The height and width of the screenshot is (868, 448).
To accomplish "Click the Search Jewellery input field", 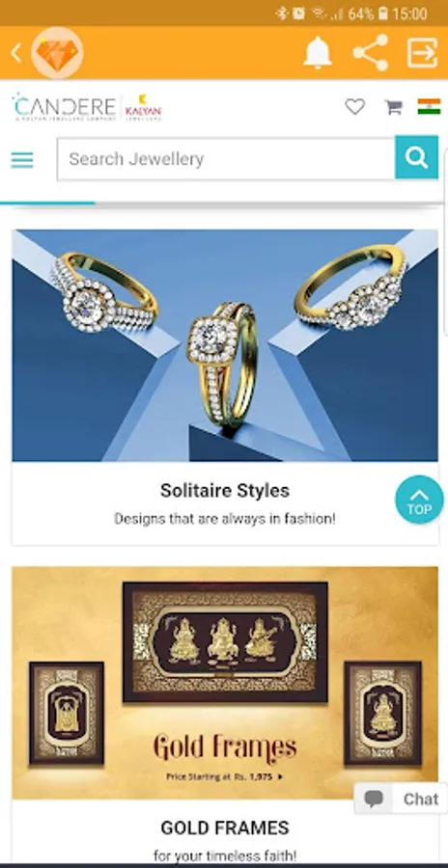I will pyautogui.click(x=226, y=159).
